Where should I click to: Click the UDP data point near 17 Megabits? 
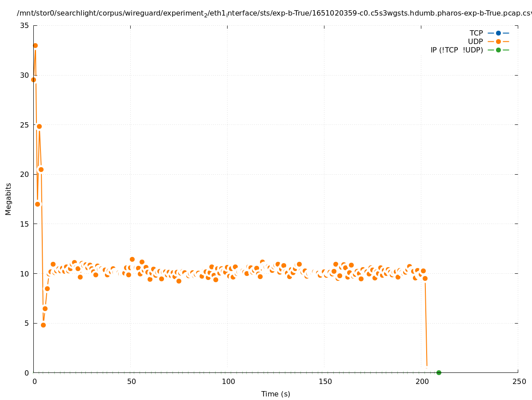37,204
